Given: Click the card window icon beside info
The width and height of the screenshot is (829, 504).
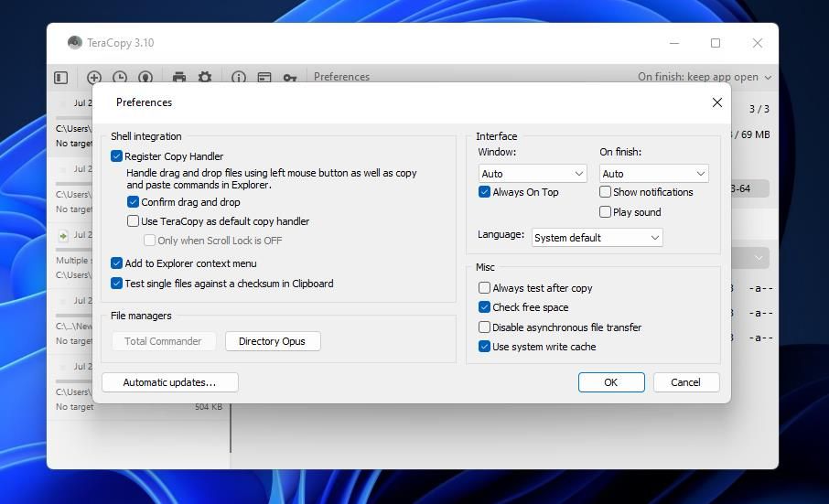Looking at the screenshot, I should (x=264, y=78).
